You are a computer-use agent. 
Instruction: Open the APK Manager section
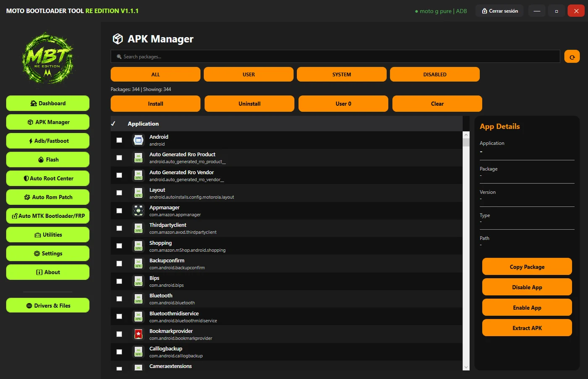click(x=48, y=122)
